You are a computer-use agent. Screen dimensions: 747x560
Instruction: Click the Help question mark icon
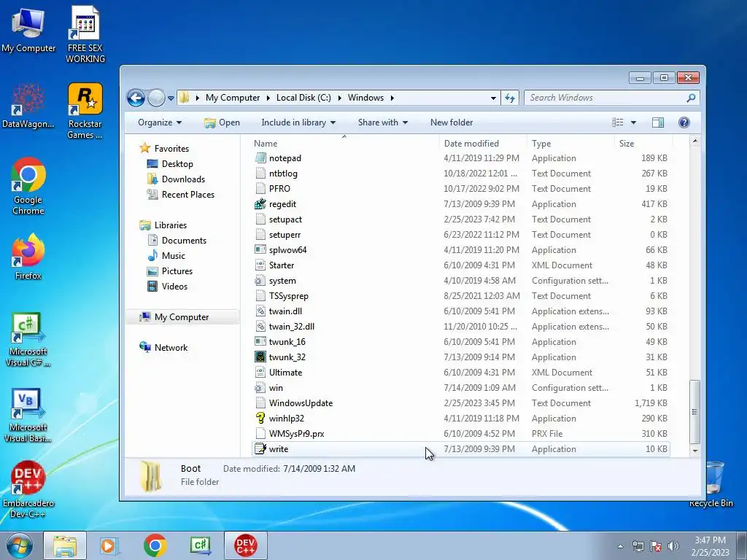click(x=684, y=122)
